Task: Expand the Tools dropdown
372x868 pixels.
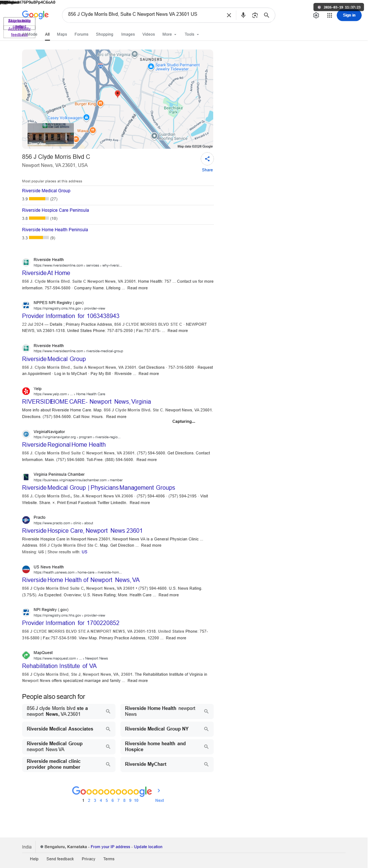Action: tap(192, 35)
